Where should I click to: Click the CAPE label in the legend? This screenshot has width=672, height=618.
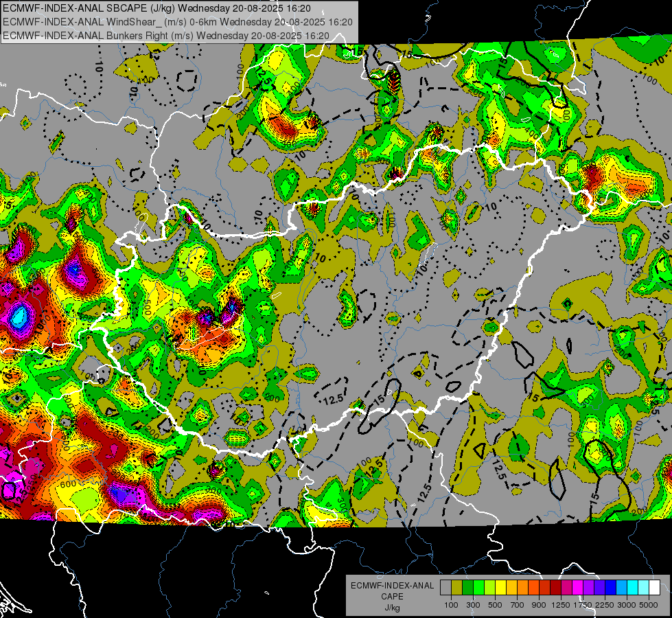point(392,596)
